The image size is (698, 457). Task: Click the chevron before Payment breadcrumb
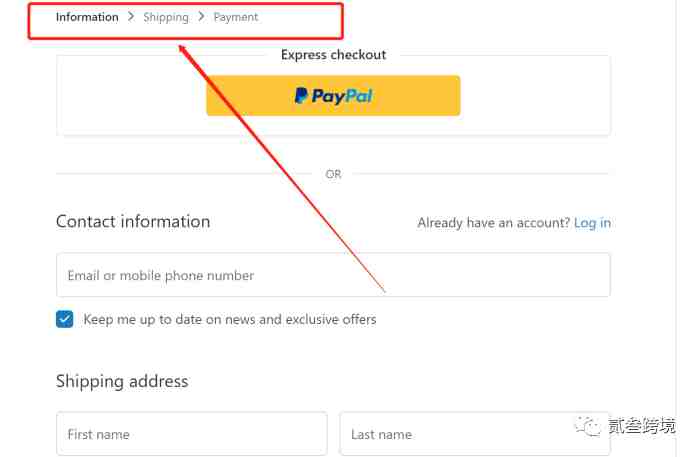(x=201, y=17)
